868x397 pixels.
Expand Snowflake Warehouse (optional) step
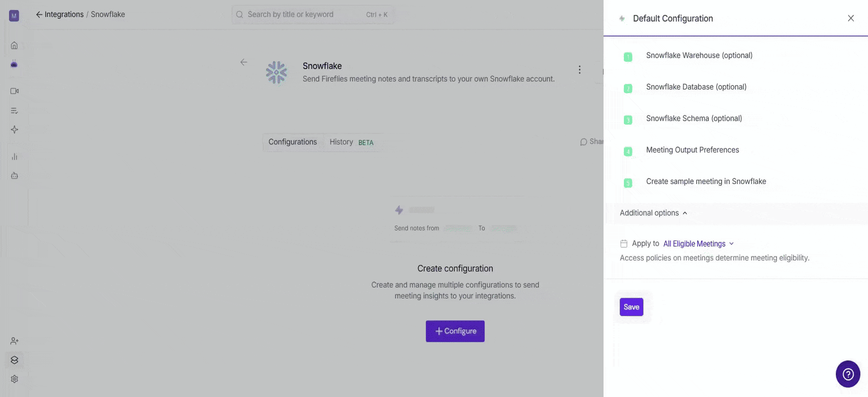click(699, 56)
